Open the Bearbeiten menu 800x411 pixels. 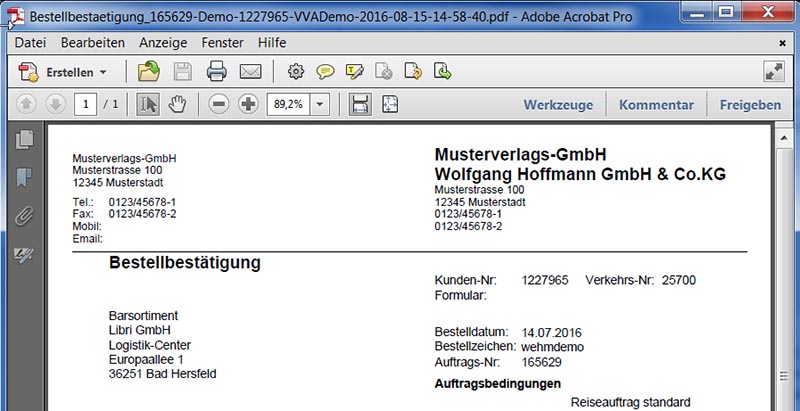point(92,43)
